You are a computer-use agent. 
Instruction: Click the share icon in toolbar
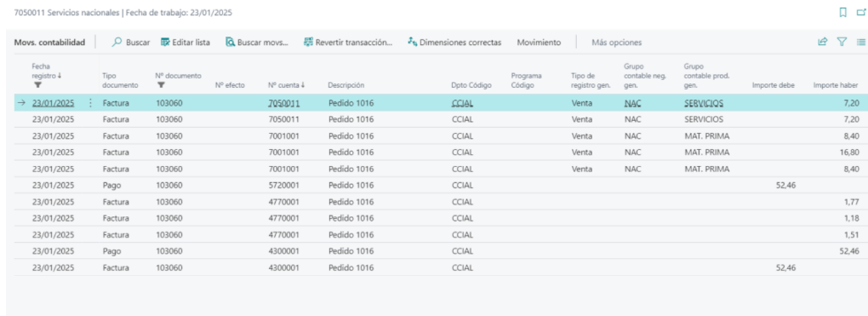823,42
